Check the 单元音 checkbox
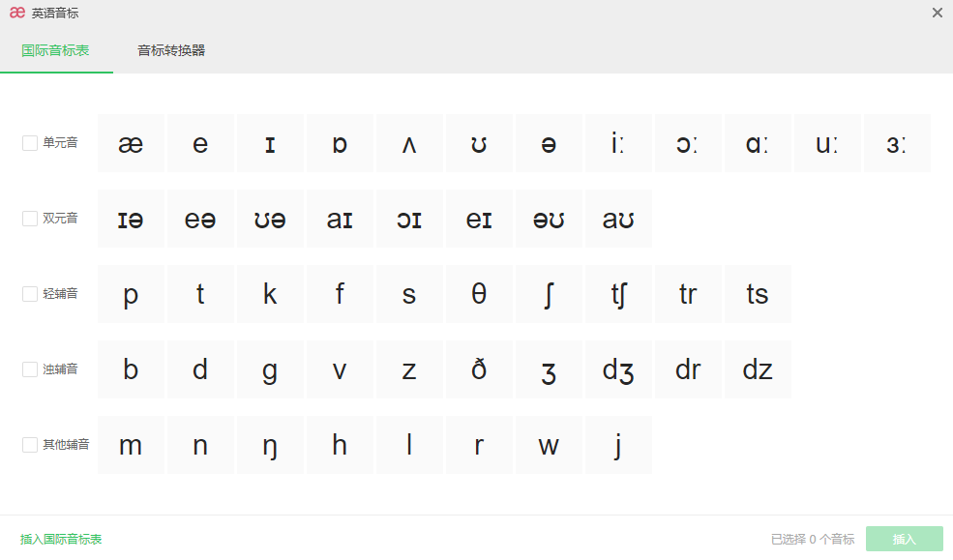The height and width of the screenshot is (560, 953). click(x=30, y=143)
